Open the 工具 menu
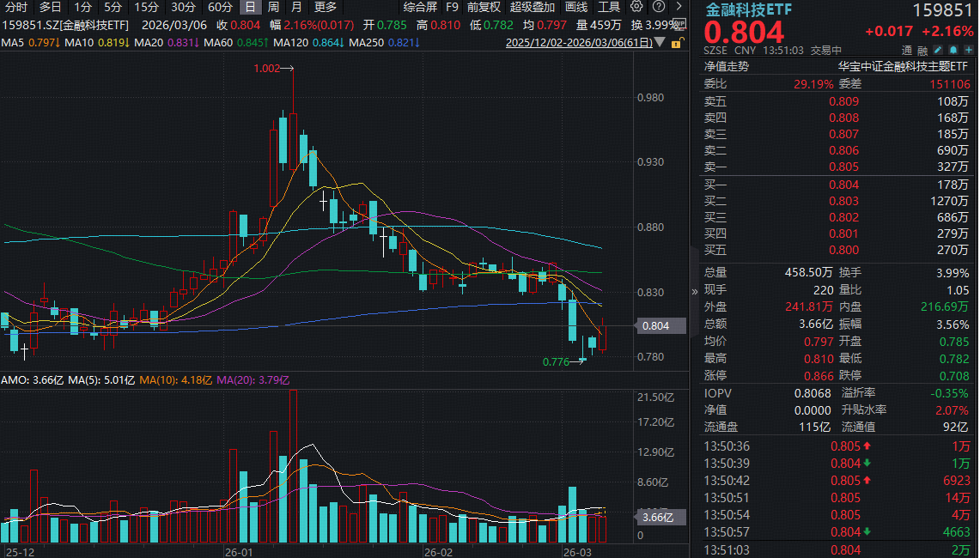Image resolution: width=980 pixels, height=558 pixels. (x=609, y=7)
